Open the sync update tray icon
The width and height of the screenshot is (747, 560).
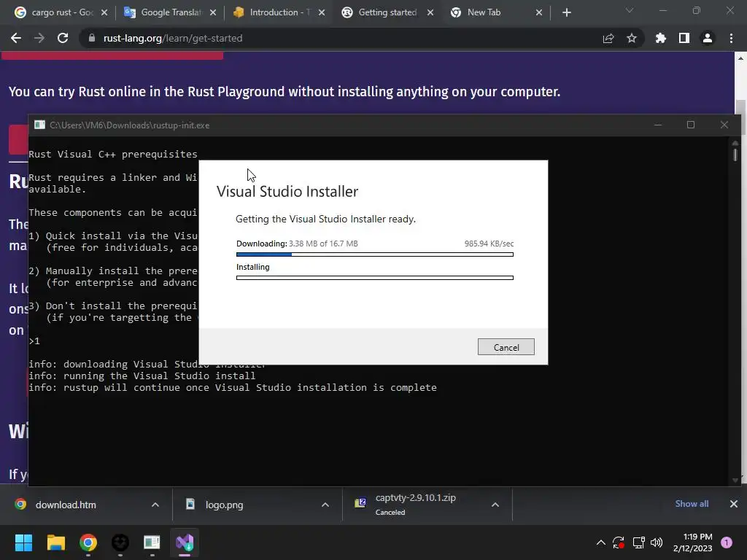coord(619,542)
